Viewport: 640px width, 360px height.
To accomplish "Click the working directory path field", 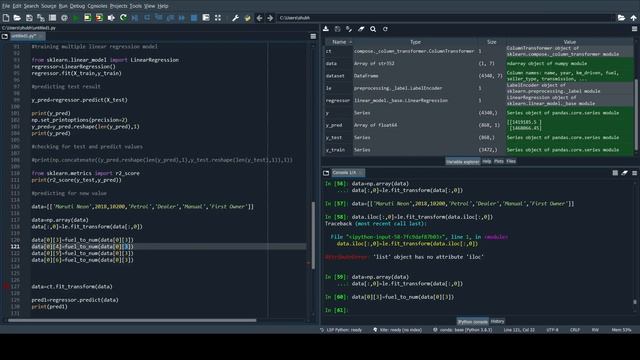I will coord(446,18).
